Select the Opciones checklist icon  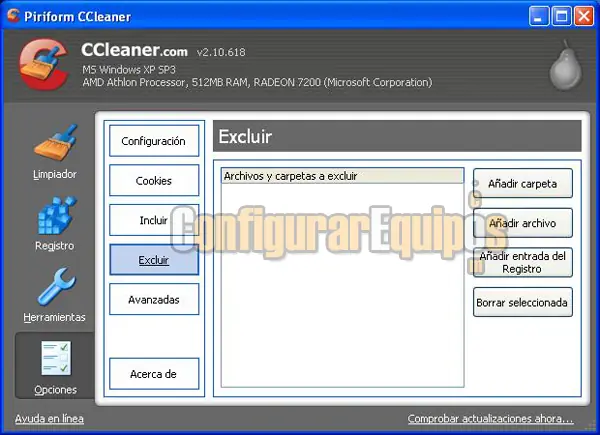(x=56, y=358)
